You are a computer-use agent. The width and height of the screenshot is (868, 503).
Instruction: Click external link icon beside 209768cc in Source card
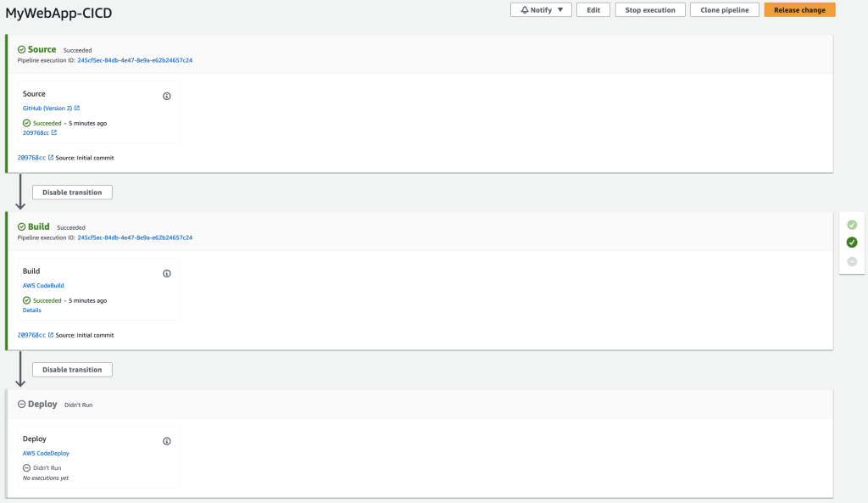(53, 132)
